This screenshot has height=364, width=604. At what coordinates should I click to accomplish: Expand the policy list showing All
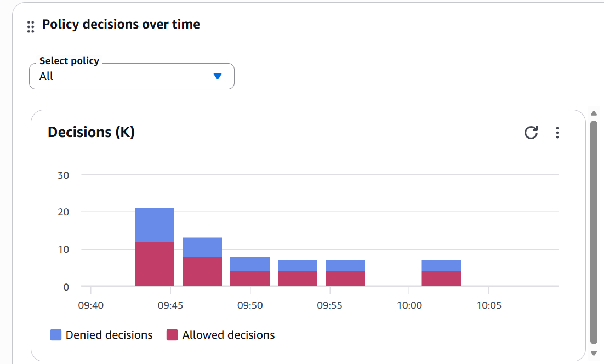132,76
